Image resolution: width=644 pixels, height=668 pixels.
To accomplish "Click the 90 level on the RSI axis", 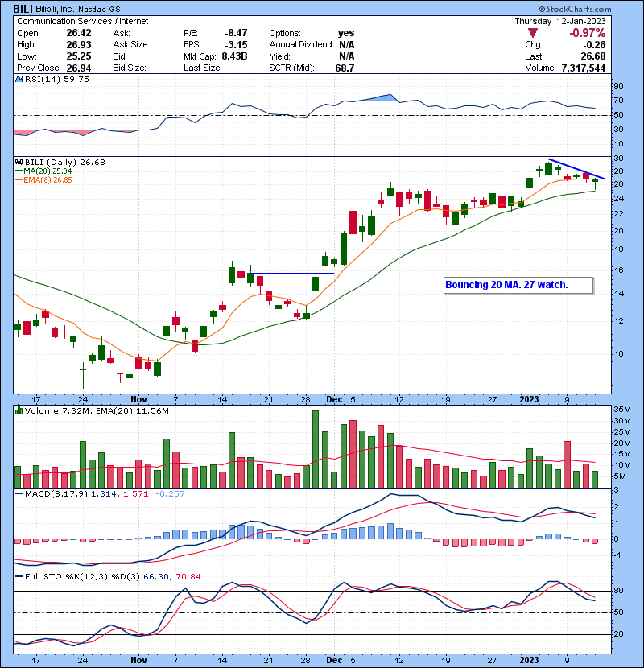I will [x=618, y=86].
